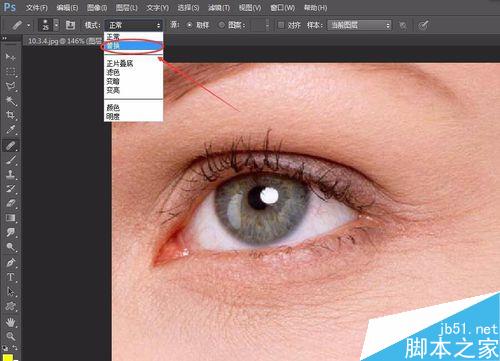Select the Hand tool
Screen dimensions: 500x361
coord(10,322)
